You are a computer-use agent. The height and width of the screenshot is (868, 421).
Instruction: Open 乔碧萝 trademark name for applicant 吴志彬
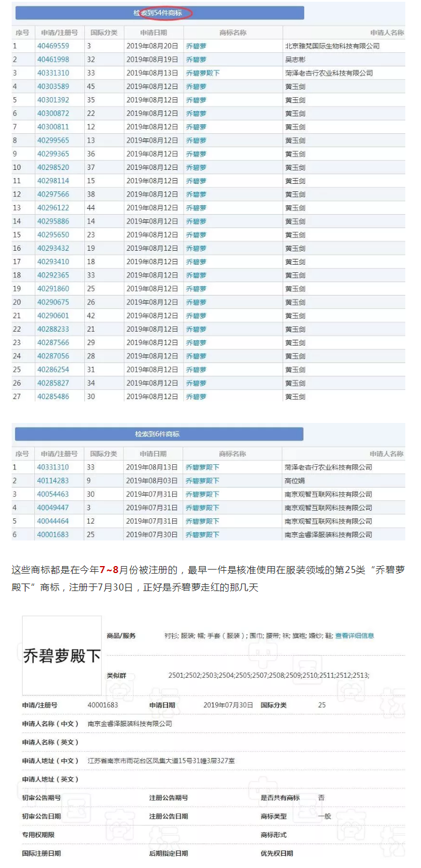(x=196, y=59)
